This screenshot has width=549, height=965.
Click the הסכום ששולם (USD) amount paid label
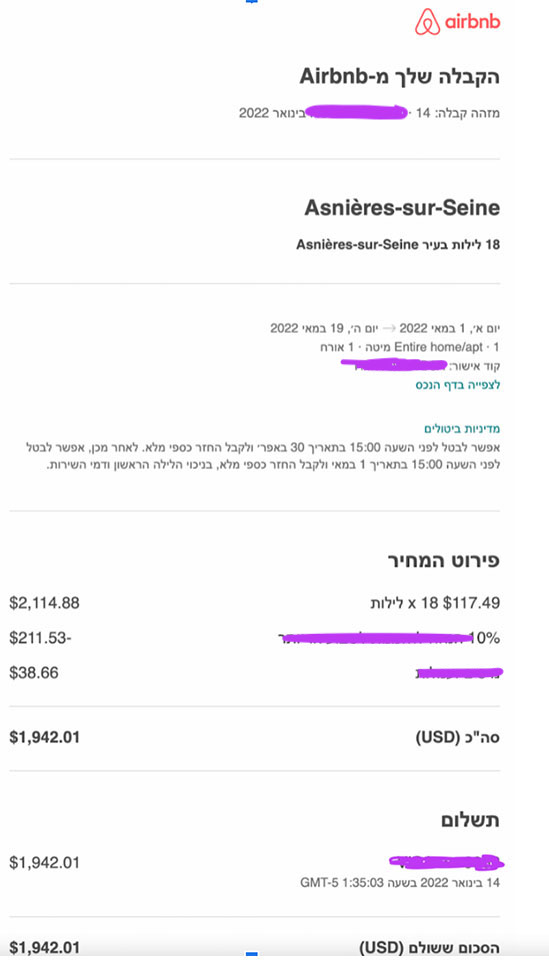coord(430,948)
